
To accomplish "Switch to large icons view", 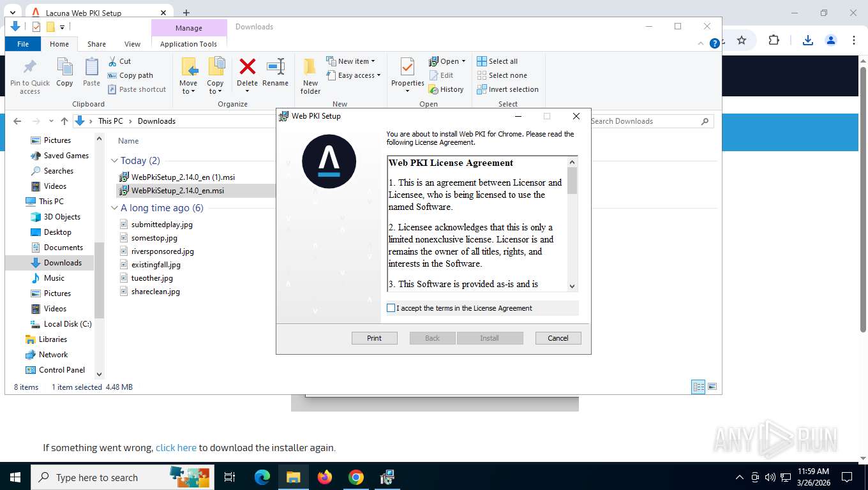I will pyautogui.click(x=712, y=387).
